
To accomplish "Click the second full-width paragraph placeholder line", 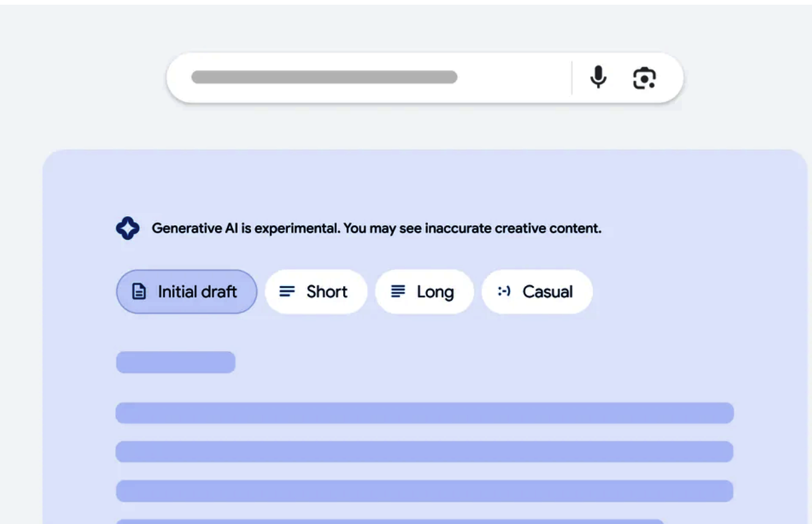I will (425, 452).
